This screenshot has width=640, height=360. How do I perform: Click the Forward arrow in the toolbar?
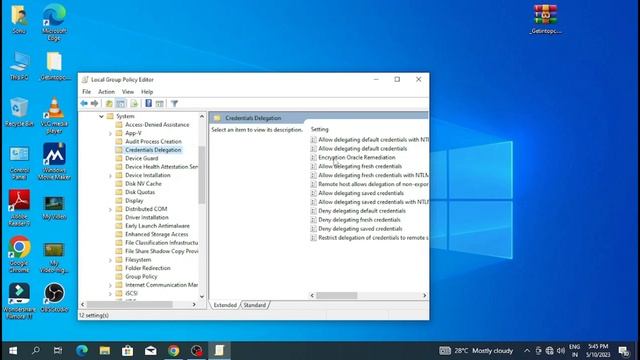94,104
